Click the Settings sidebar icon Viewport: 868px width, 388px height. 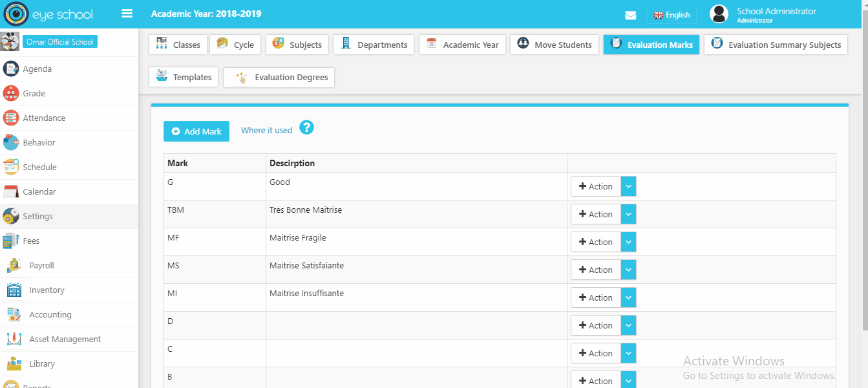[11, 217]
